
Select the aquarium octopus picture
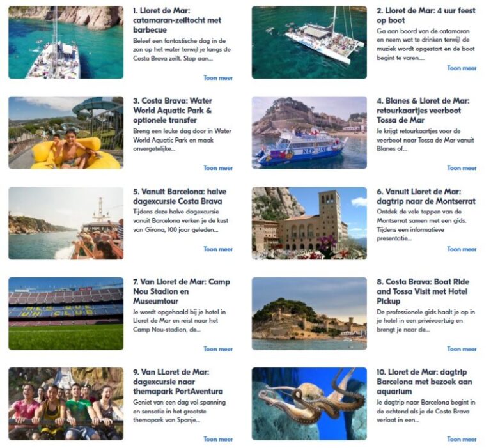coord(309,403)
